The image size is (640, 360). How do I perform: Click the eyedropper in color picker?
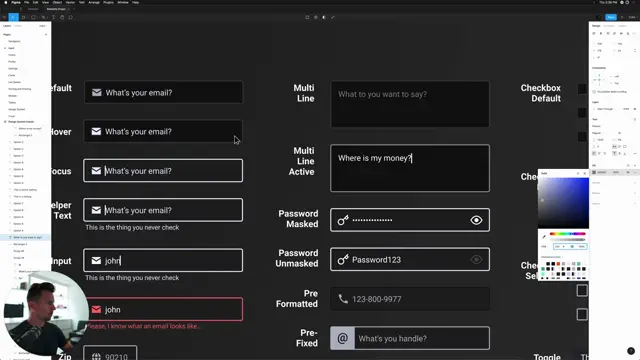544,236
